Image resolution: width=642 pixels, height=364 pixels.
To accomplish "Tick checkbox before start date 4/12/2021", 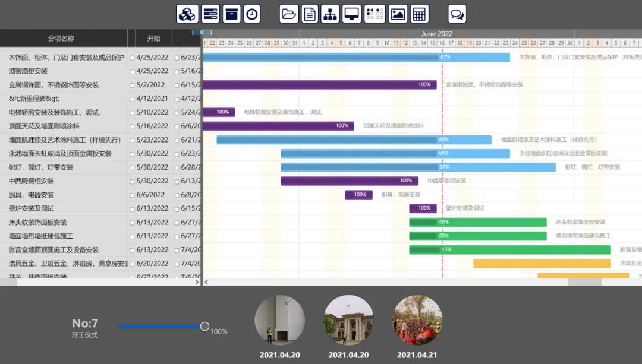I will click(x=132, y=99).
